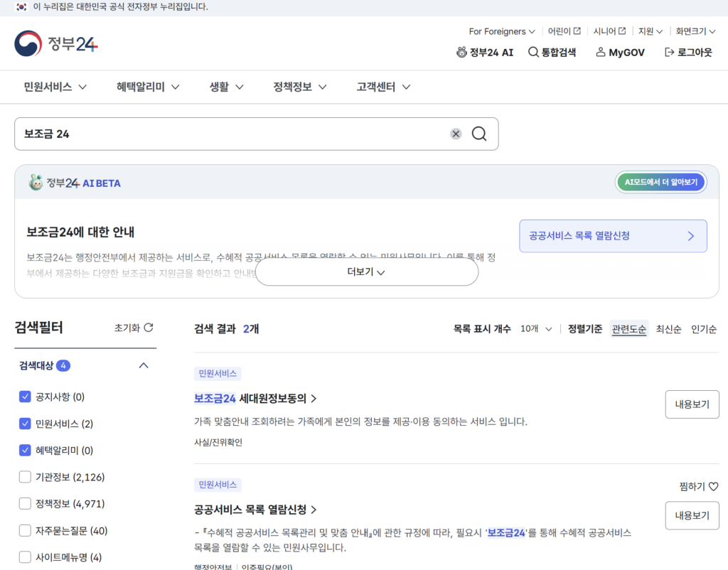Open the 민원서비스 menu
The image size is (728, 570).
click(x=55, y=87)
